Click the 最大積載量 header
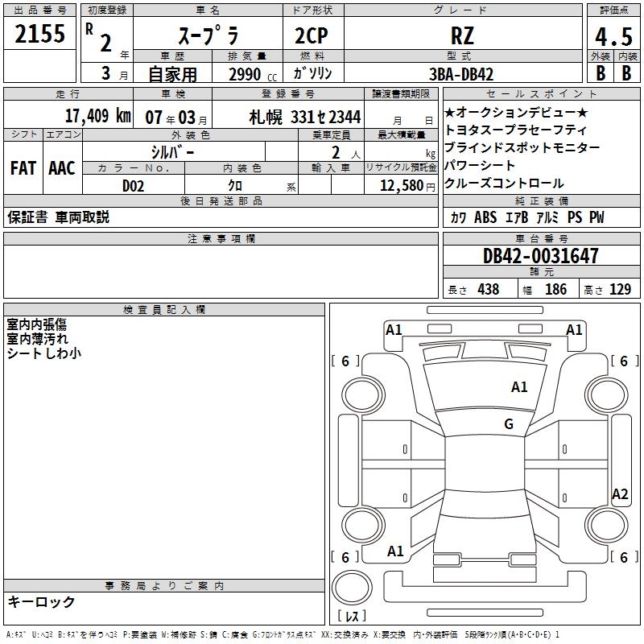Image resolution: width=644 pixels, height=644 pixels. (401, 134)
